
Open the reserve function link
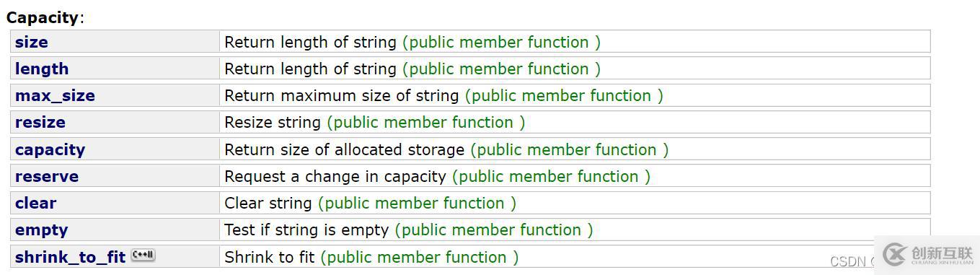pos(47,176)
